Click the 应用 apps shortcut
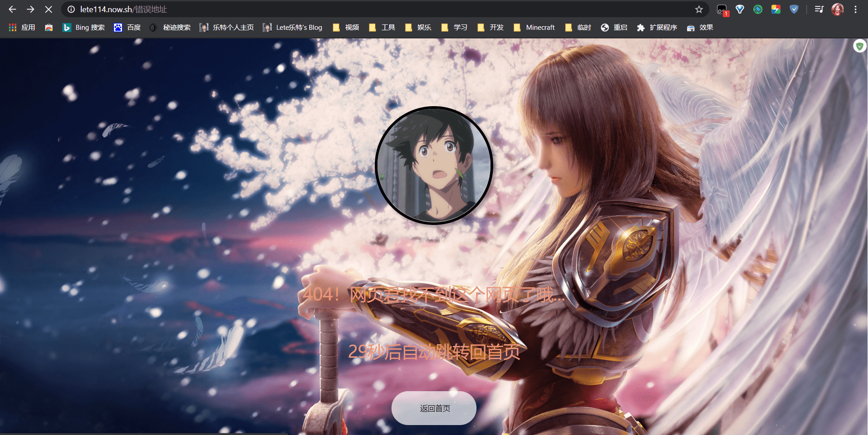Image resolution: width=868 pixels, height=435 pixels. [22, 28]
